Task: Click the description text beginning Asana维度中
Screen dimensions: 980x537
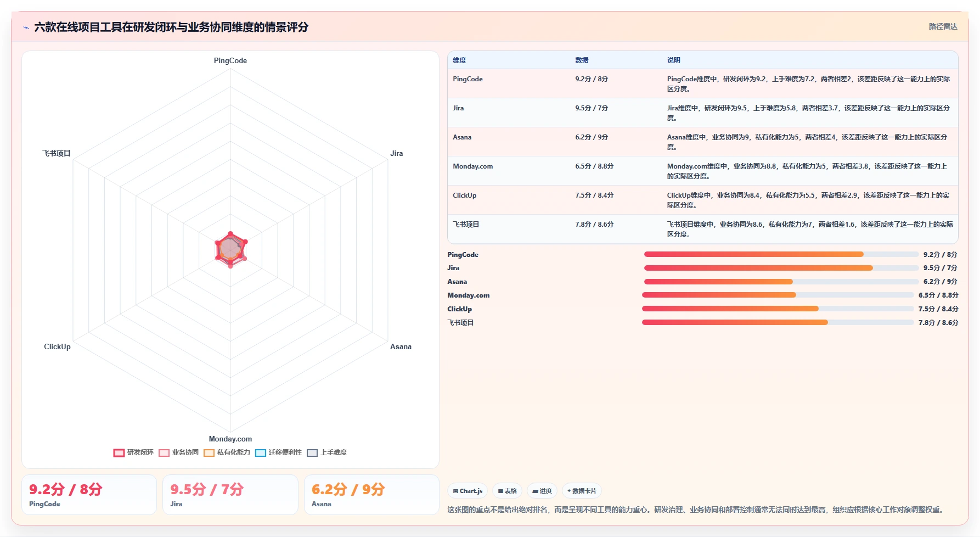Action: click(x=807, y=142)
